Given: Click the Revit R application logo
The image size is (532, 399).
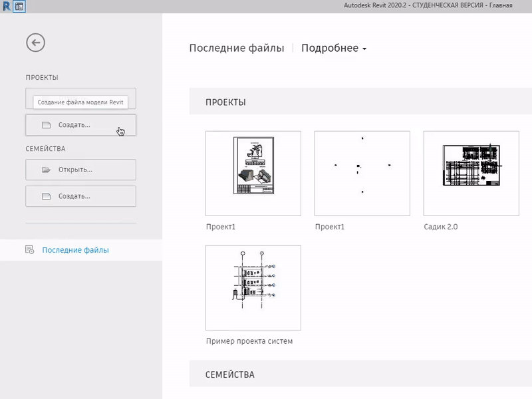Looking at the screenshot, I should pos(6,6).
